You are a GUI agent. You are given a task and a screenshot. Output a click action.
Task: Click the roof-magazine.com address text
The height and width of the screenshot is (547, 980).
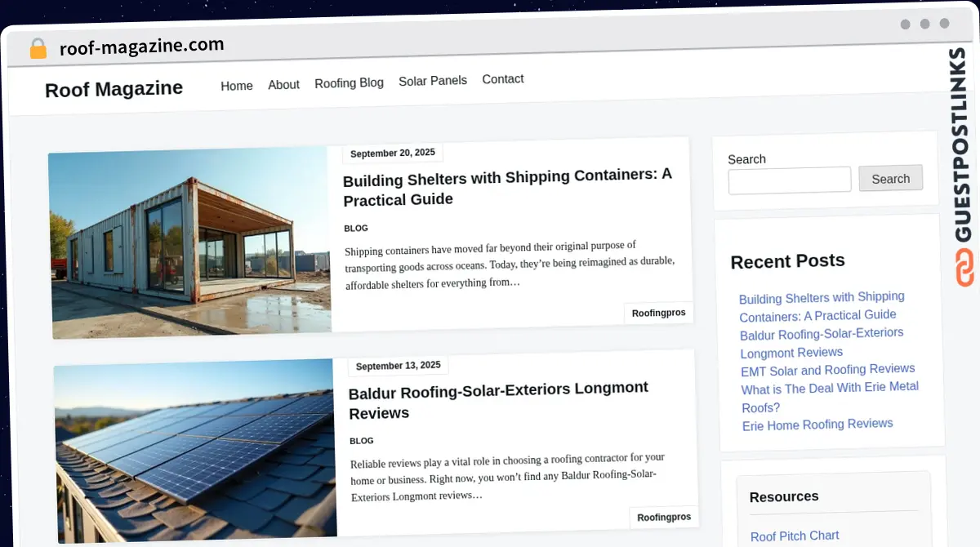click(x=141, y=47)
